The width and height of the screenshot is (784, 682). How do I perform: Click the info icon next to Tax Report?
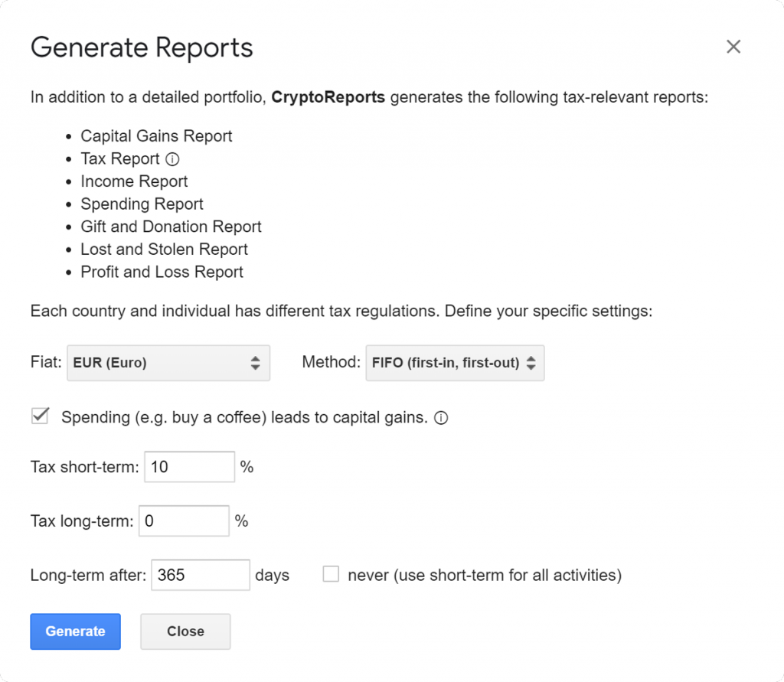172,159
